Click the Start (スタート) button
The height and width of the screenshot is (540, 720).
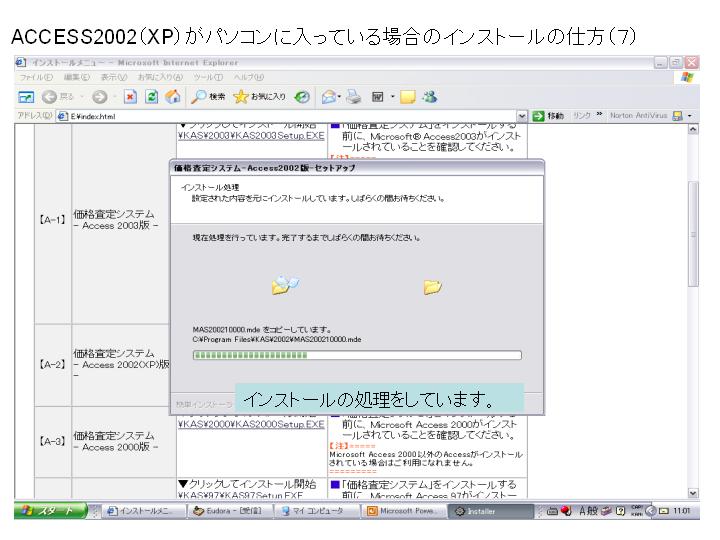[x=51, y=511]
